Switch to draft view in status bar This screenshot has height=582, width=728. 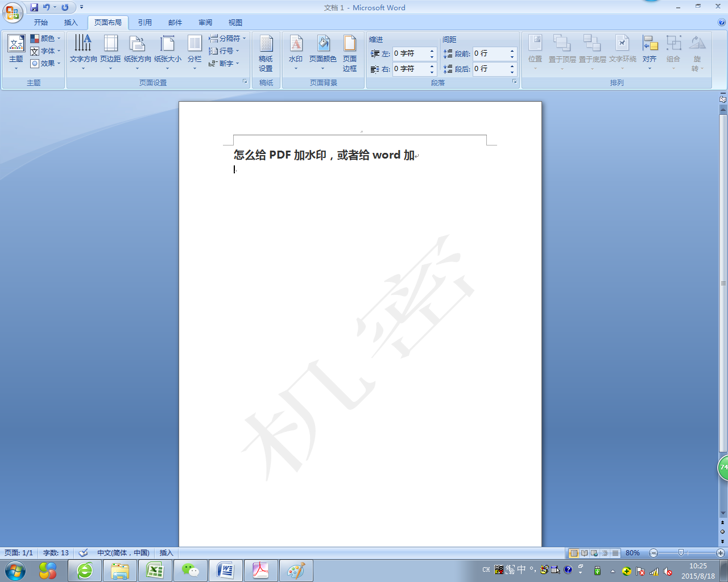615,553
